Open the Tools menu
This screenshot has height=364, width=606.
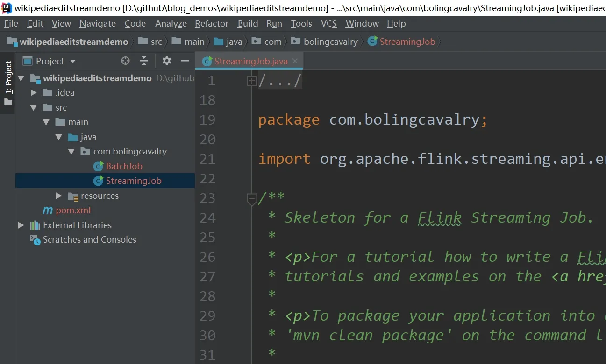coord(301,23)
